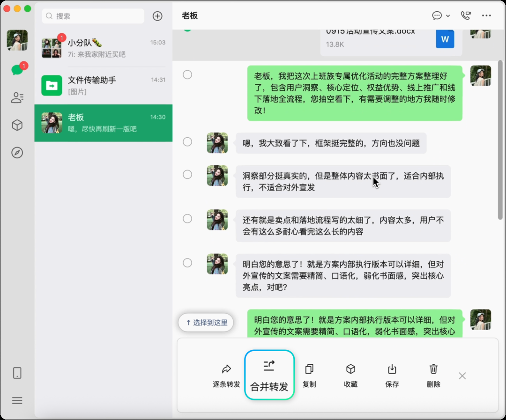This screenshot has height=420, width=506.
Task: Click the search field
Action: pos(93,16)
